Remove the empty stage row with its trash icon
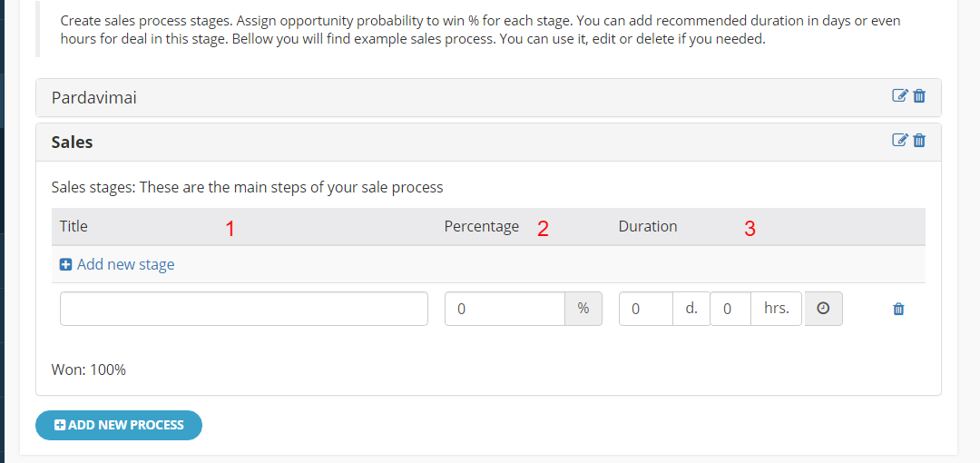The height and width of the screenshot is (463, 980). [x=898, y=309]
